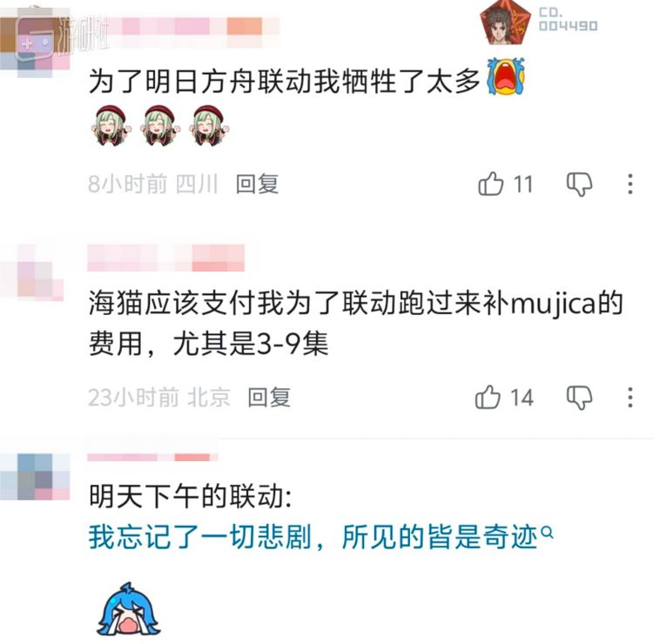Screen dimensions: 653x644
Task: Tap the first commenter's username
Action: [183, 30]
